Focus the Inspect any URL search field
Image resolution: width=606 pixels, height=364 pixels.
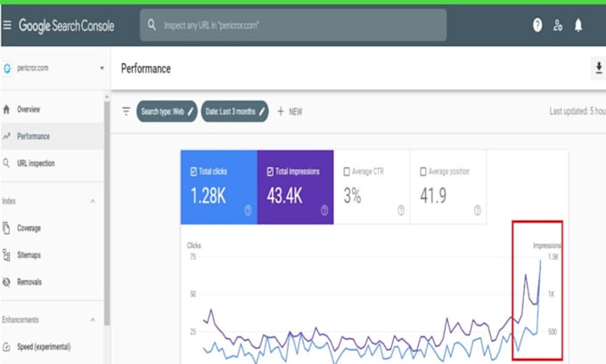click(293, 25)
